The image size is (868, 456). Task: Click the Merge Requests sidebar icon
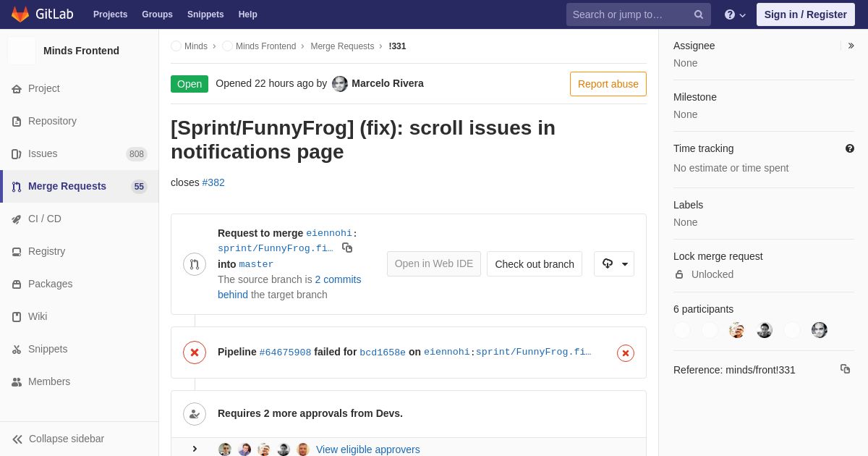[x=17, y=187]
